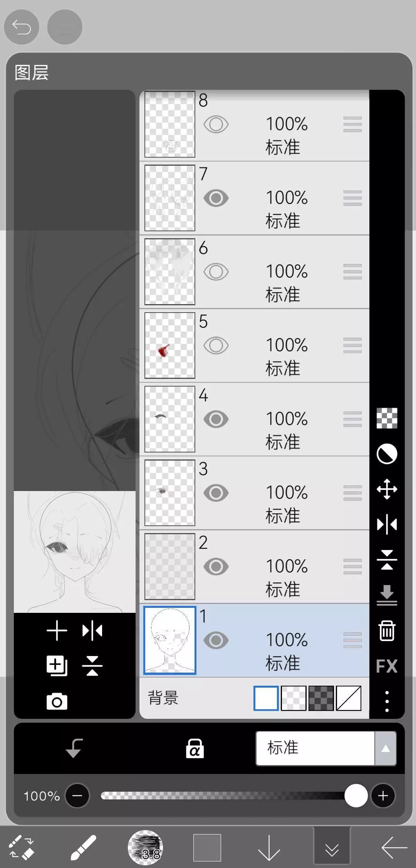This screenshot has width=416, height=868.
Task: Tap the undo arrow button
Action: pyautogui.click(x=22, y=27)
